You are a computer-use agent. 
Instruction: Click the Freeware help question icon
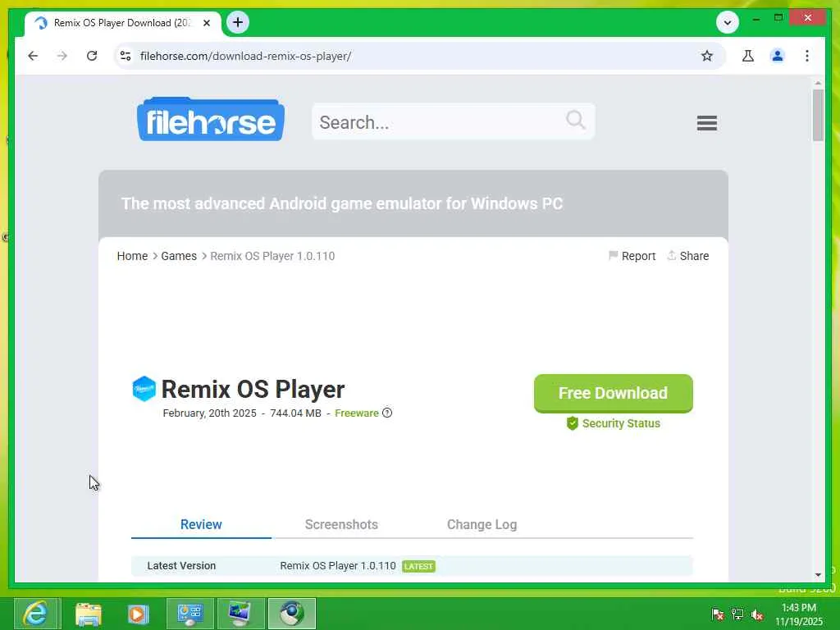coord(387,413)
